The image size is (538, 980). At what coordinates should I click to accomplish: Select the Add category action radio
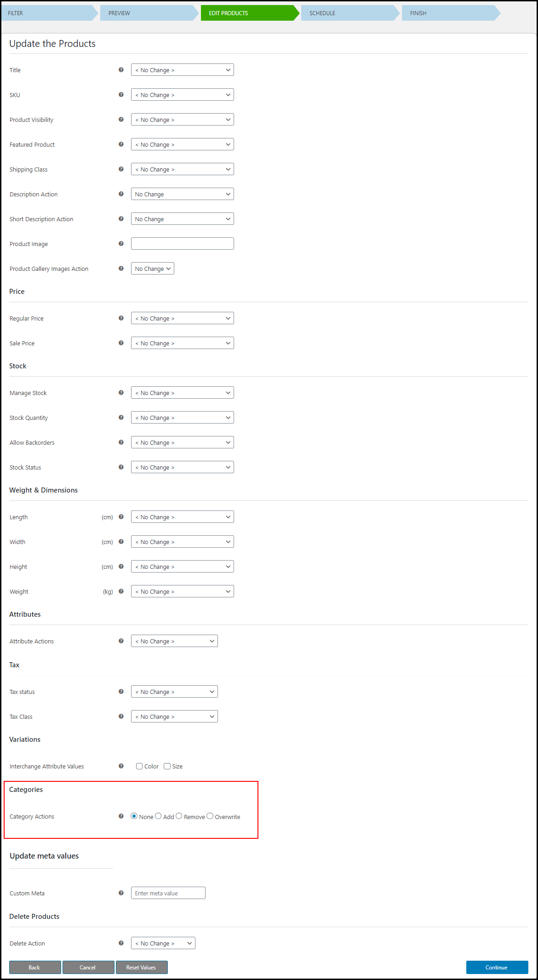point(158,816)
